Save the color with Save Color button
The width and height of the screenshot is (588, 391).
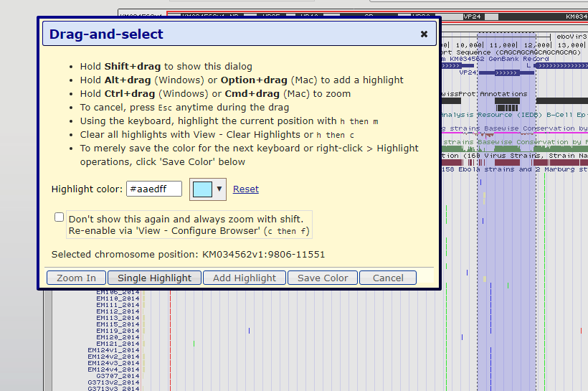pyautogui.click(x=323, y=278)
